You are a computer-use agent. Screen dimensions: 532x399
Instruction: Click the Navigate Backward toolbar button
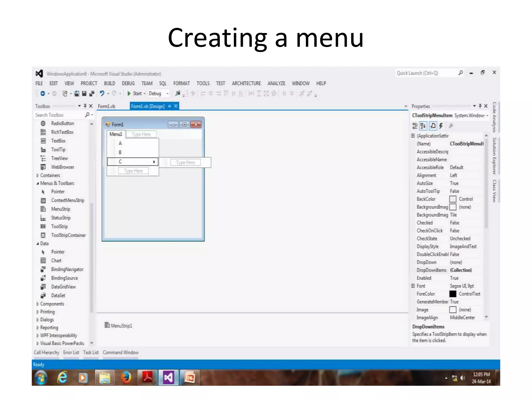point(43,93)
